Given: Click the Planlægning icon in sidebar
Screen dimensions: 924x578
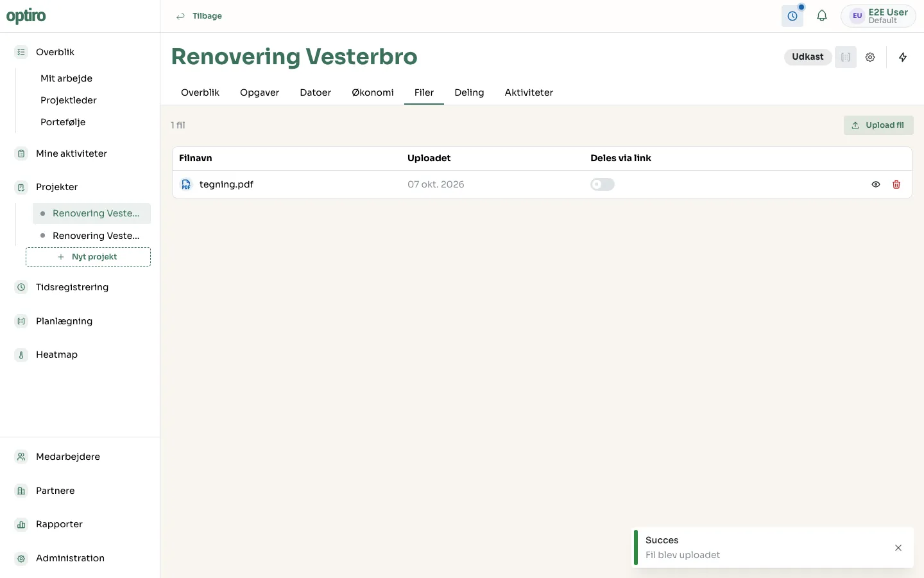Looking at the screenshot, I should [x=21, y=321].
